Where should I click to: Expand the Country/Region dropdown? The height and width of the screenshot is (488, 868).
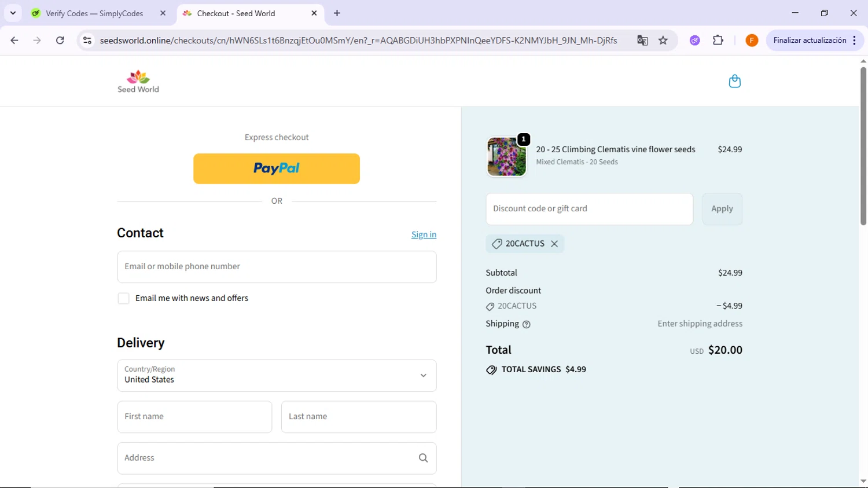click(x=277, y=376)
